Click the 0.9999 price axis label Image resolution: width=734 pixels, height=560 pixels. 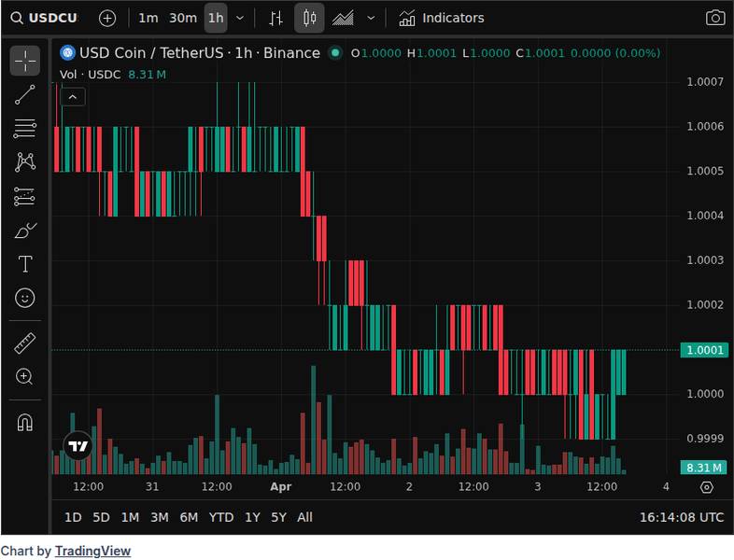pos(704,439)
